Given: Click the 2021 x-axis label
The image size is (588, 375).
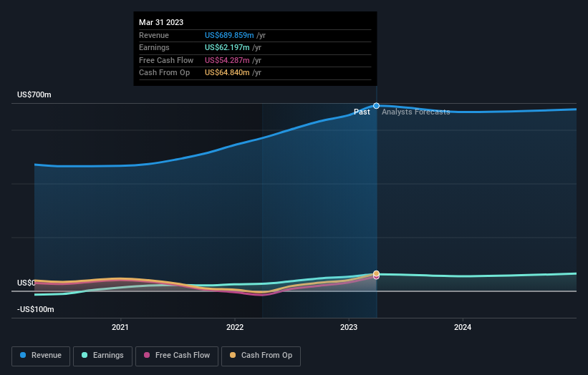Looking at the screenshot, I should 120,328.
